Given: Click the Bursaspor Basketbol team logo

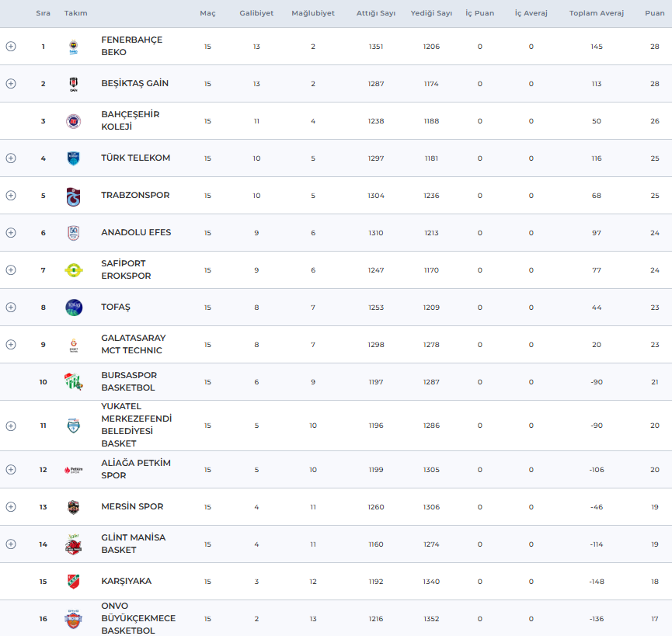Looking at the screenshot, I should [73, 382].
